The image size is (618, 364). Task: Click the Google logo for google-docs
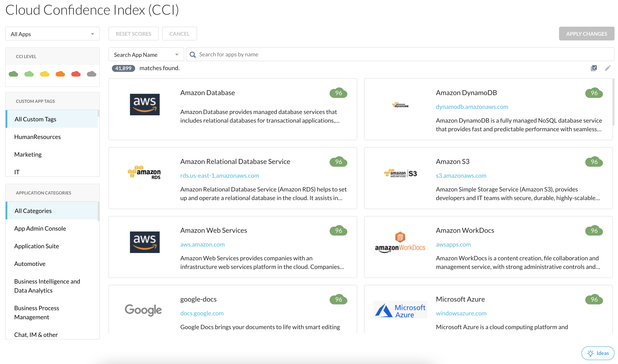point(143,310)
